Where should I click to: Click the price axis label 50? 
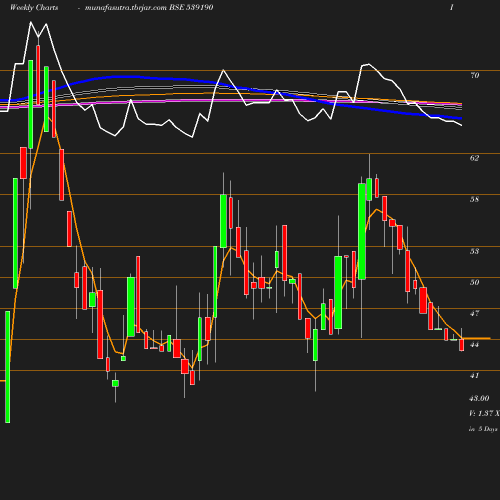point(474,282)
